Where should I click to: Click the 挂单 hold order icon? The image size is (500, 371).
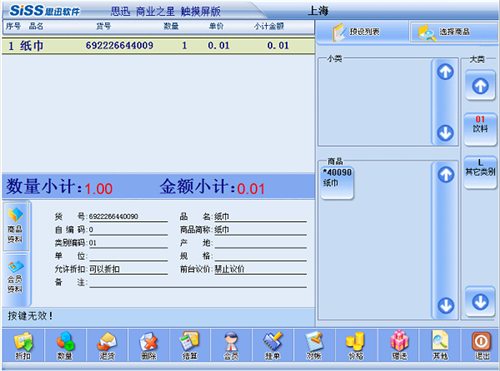(x=273, y=345)
